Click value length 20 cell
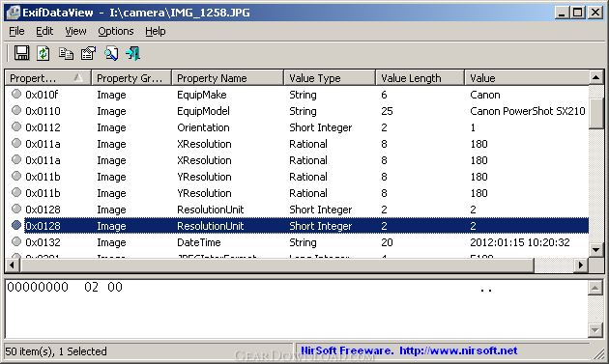This screenshot has width=609, height=364. (387, 242)
